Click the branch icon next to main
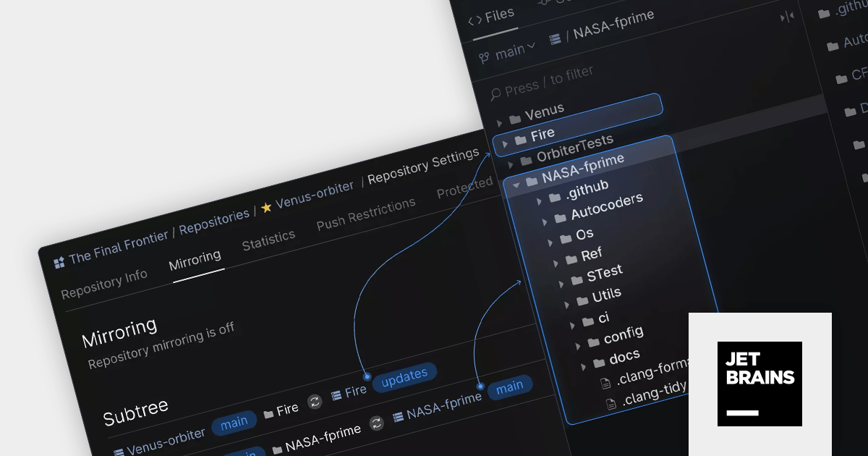The height and width of the screenshot is (456, 868). 484,56
